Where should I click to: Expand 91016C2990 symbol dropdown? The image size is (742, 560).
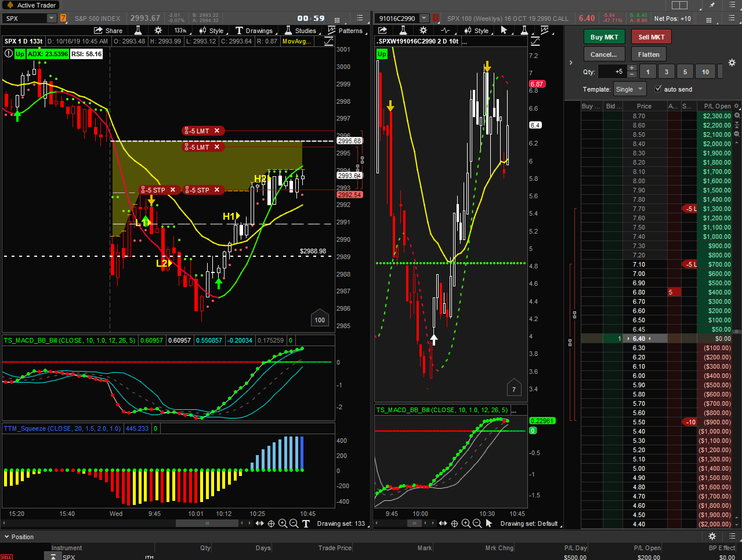coord(425,19)
